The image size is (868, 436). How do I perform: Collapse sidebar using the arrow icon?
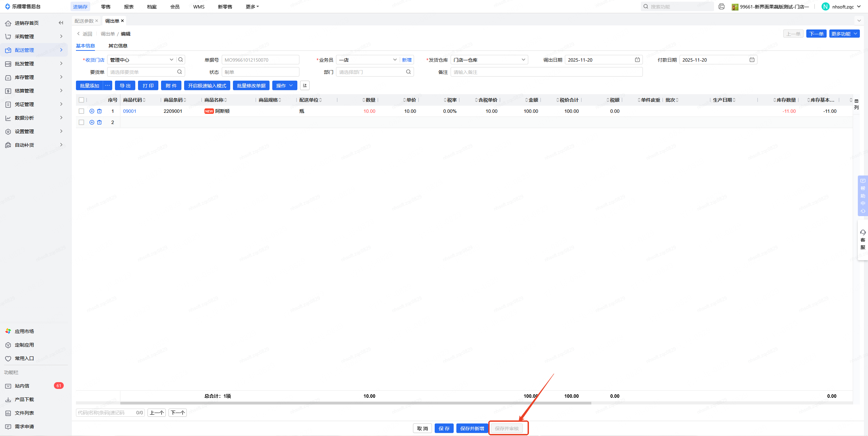pyautogui.click(x=61, y=23)
